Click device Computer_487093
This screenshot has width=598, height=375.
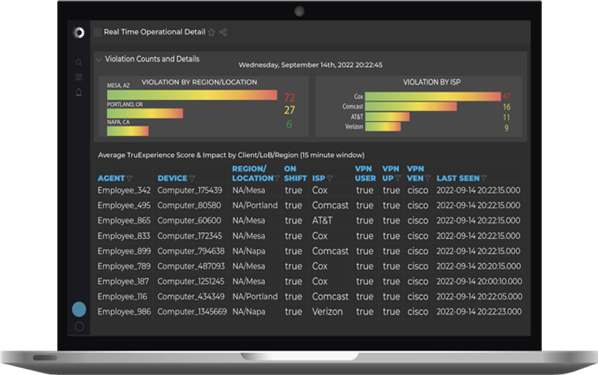click(191, 266)
